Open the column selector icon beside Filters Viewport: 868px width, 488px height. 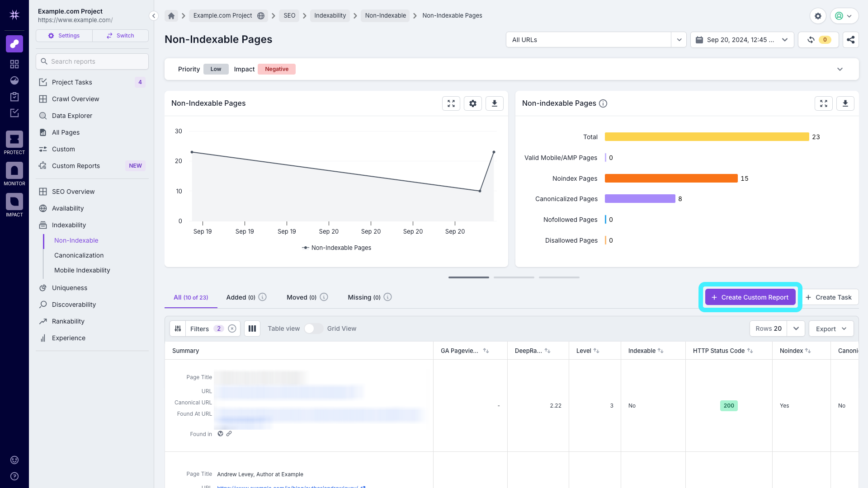pyautogui.click(x=252, y=328)
